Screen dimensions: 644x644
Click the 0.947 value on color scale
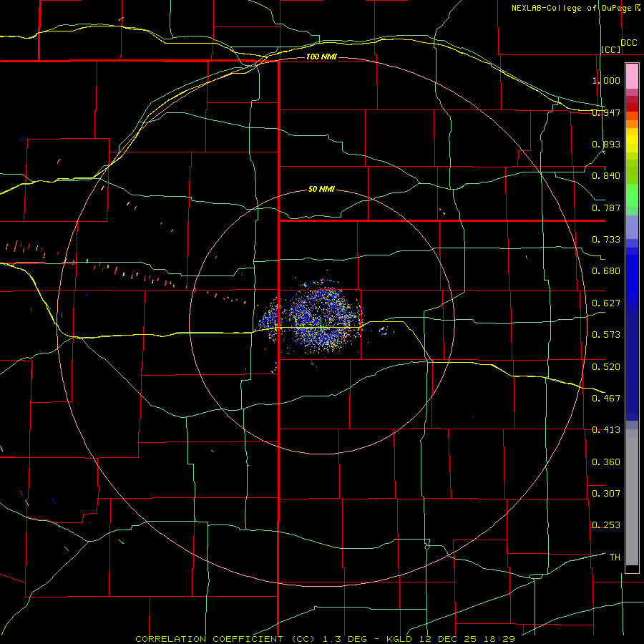point(606,112)
